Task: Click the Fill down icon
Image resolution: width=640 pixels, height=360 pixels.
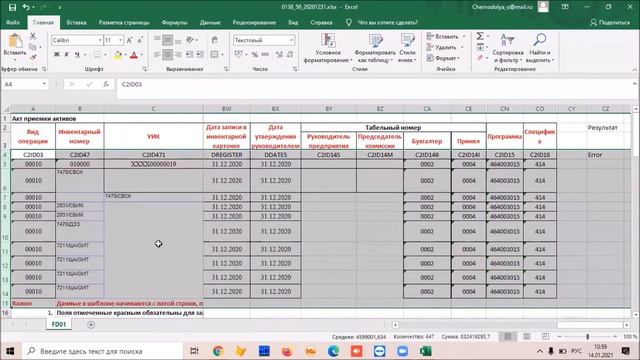Action: (480, 47)
